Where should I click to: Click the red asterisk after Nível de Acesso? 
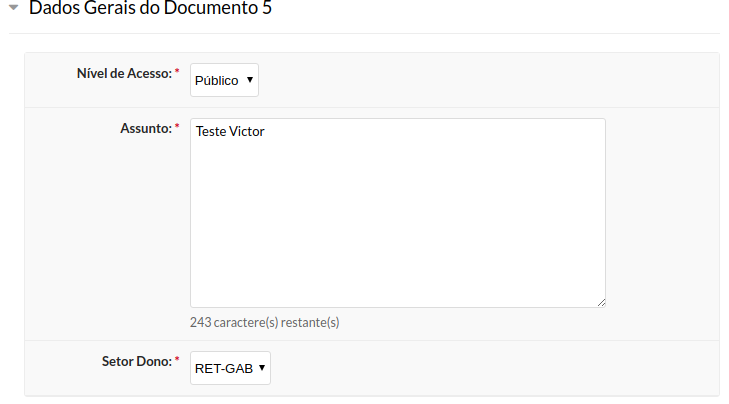point(177,73)
